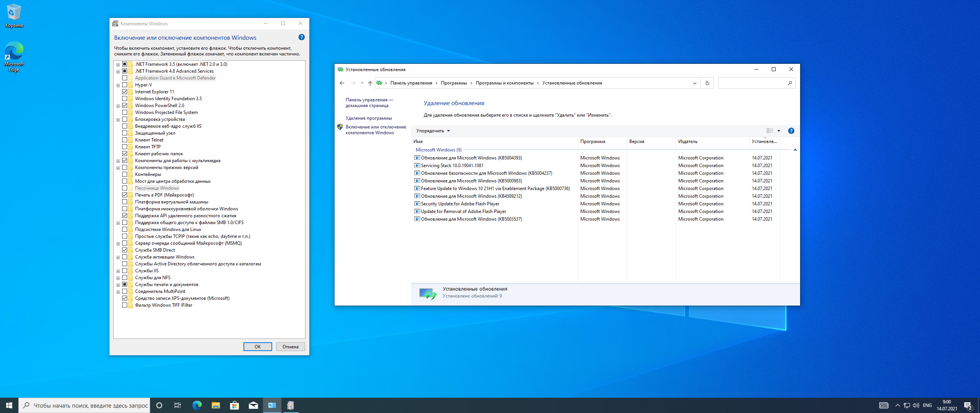Expand Блокировка устройства node
The height and width of the screenshot is (413, 980).
tap(118, 120)
